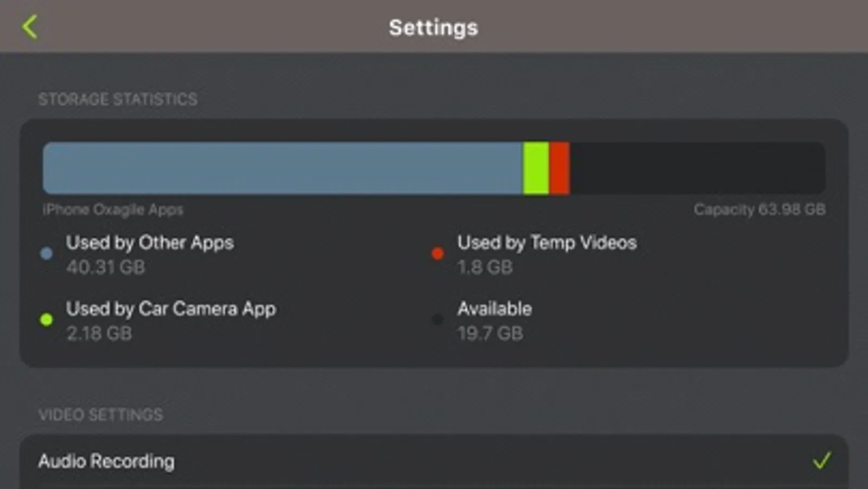The image size is (868, 489).
Task: Click the iPhone Oxagile Apps caption
Action: pyautogui.click(x=113, y=210)
